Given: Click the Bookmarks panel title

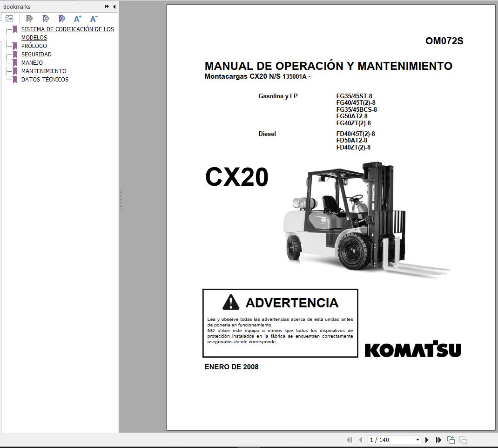Looking at the screenshot, I should pos(17,7).
